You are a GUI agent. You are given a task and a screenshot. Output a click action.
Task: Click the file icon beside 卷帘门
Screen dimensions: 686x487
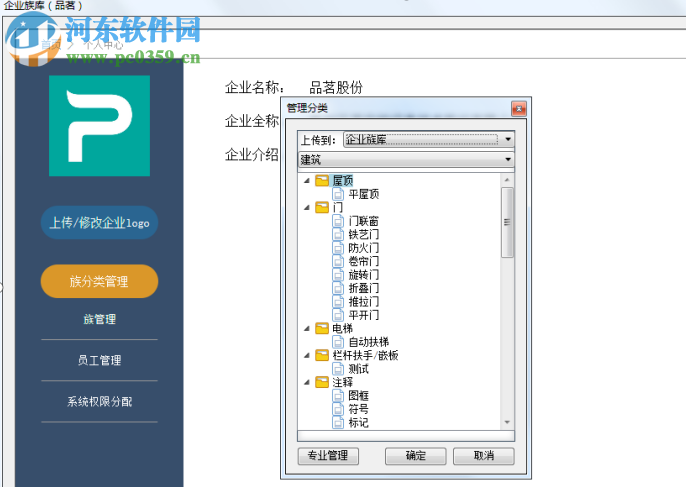click(x=338, y=261)
